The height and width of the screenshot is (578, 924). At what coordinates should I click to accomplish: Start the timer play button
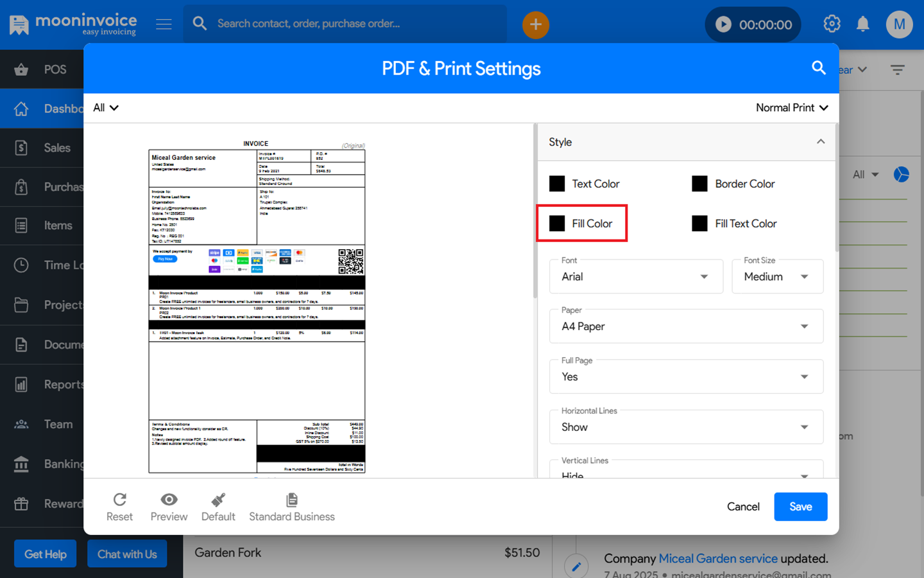pos(723,24)
